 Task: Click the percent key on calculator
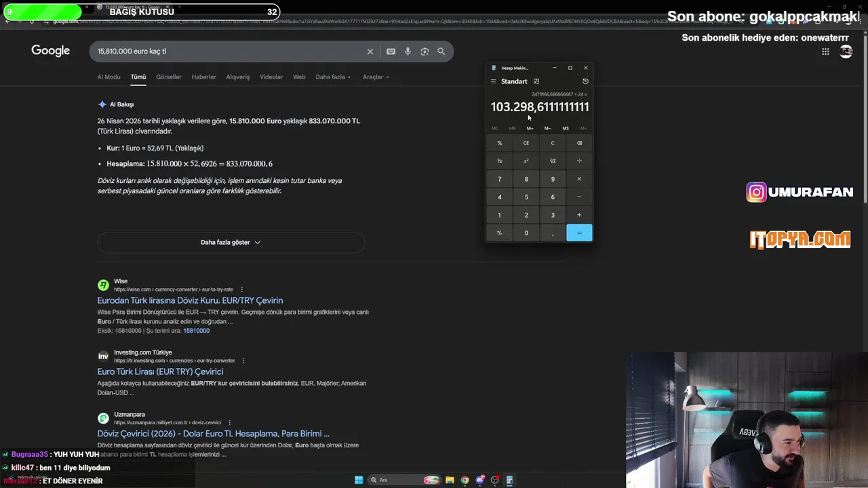click(500, 143)
